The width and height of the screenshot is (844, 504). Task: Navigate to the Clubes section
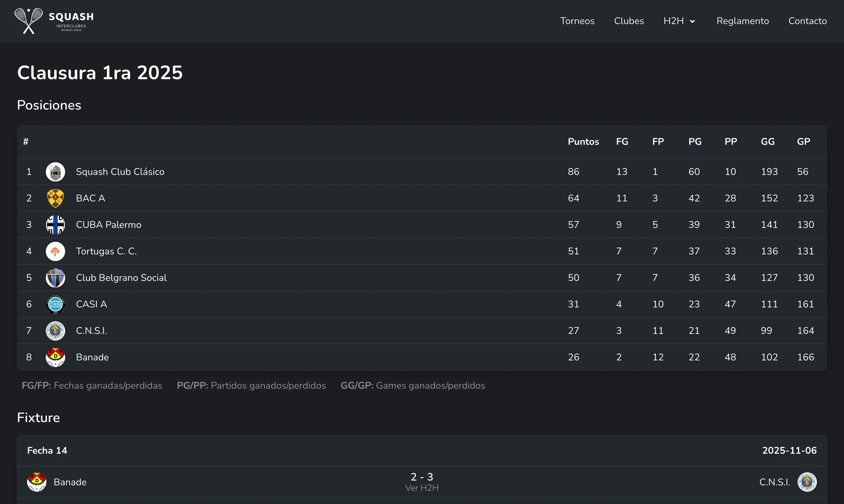pos(628,21)
